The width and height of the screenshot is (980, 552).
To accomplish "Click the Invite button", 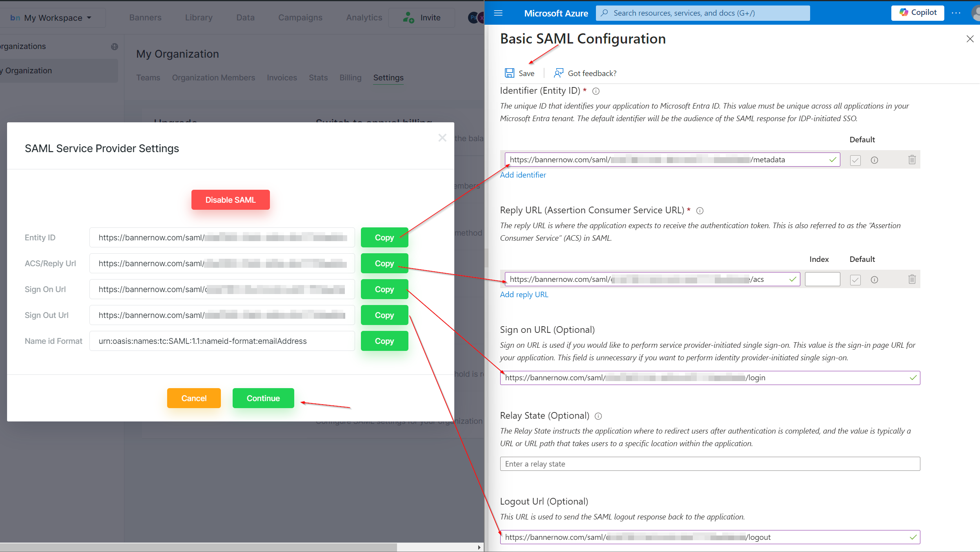I will coord(421,18).
